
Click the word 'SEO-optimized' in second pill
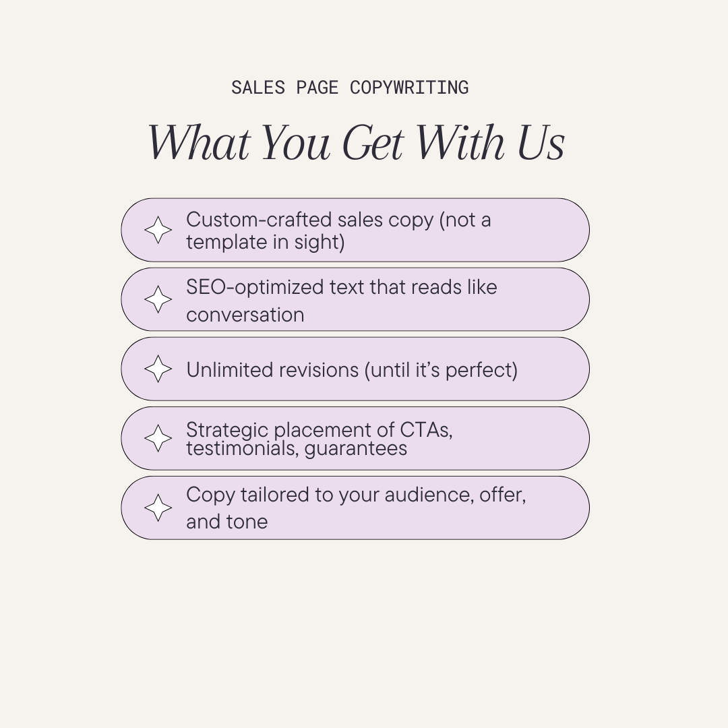pyautogui.click(x=255, y=288)
